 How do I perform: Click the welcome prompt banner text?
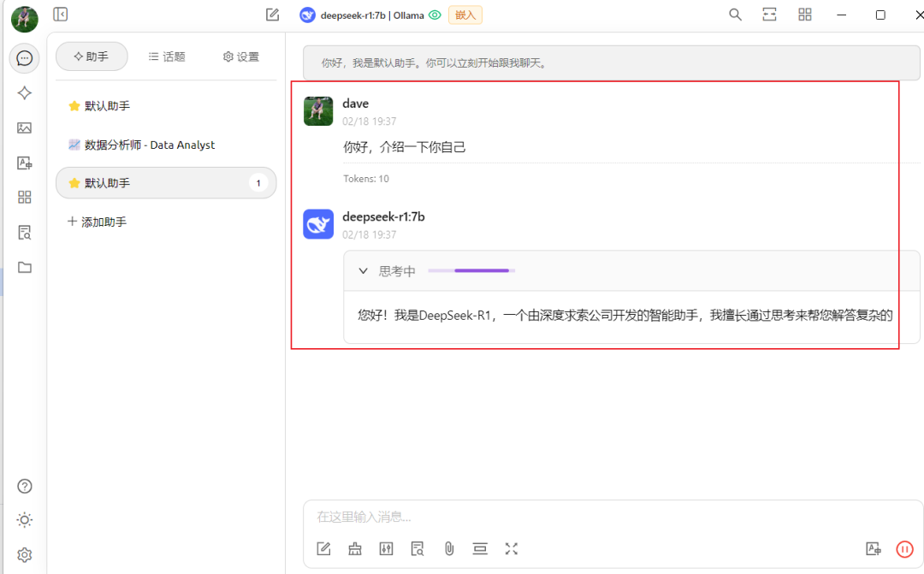click(433, 63)
